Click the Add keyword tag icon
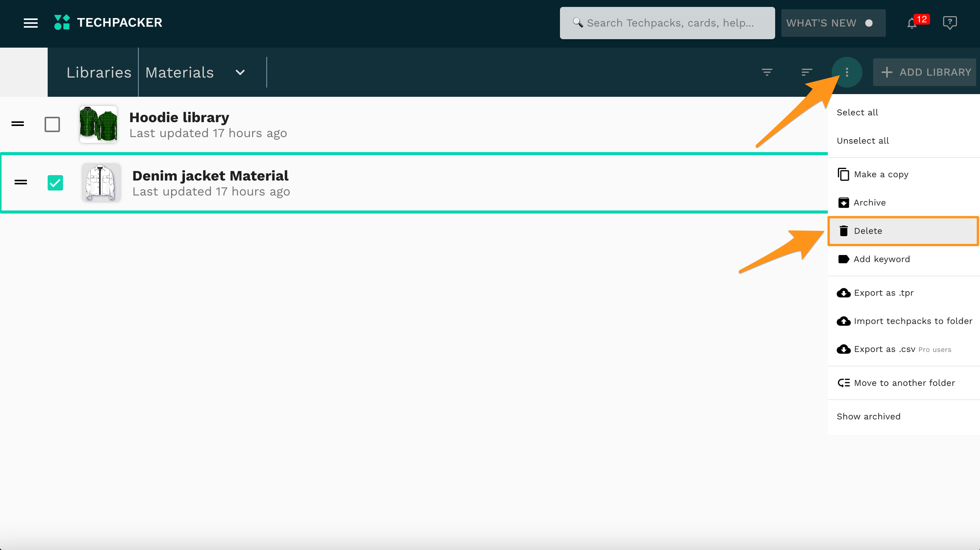 [844, 259]
